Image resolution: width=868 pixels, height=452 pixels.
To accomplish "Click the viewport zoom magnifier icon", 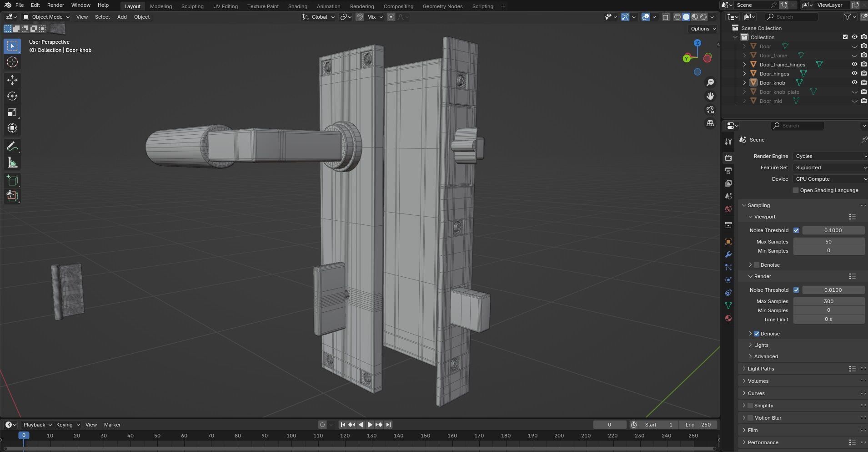I will click(710, 82).
